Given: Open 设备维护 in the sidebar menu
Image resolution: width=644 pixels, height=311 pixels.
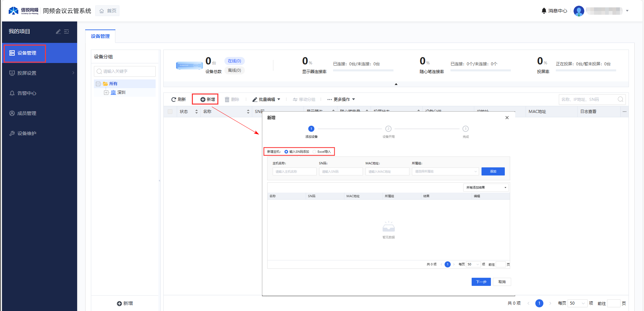Looking at the screenshot, I should (x=40, y=133).
